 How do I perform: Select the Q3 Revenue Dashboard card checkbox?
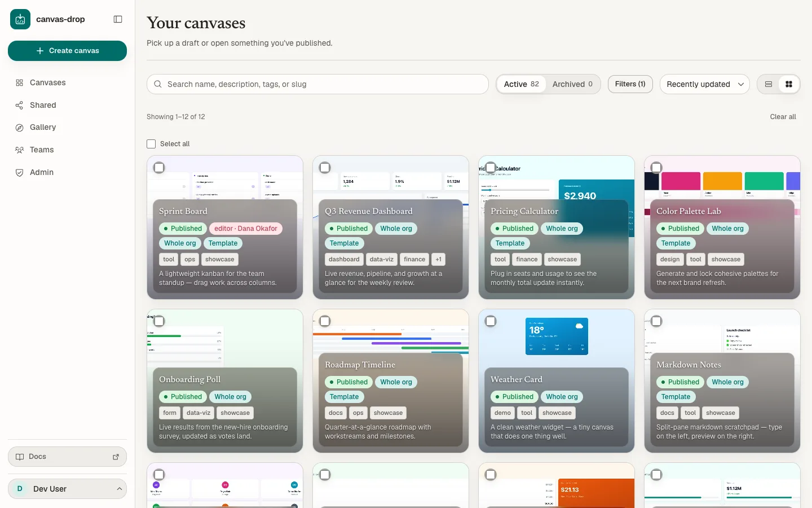click(x=325, y=168)
